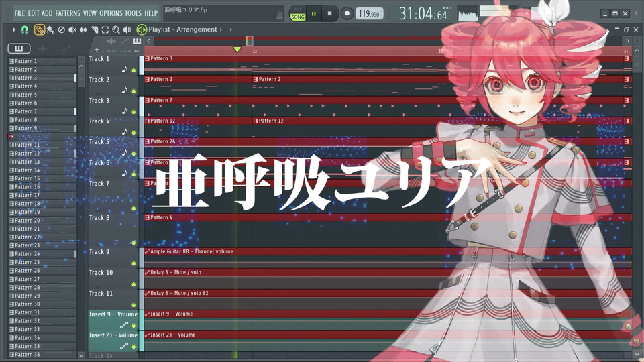Mute Track 11 with green LED

click(x=133, y=305)
